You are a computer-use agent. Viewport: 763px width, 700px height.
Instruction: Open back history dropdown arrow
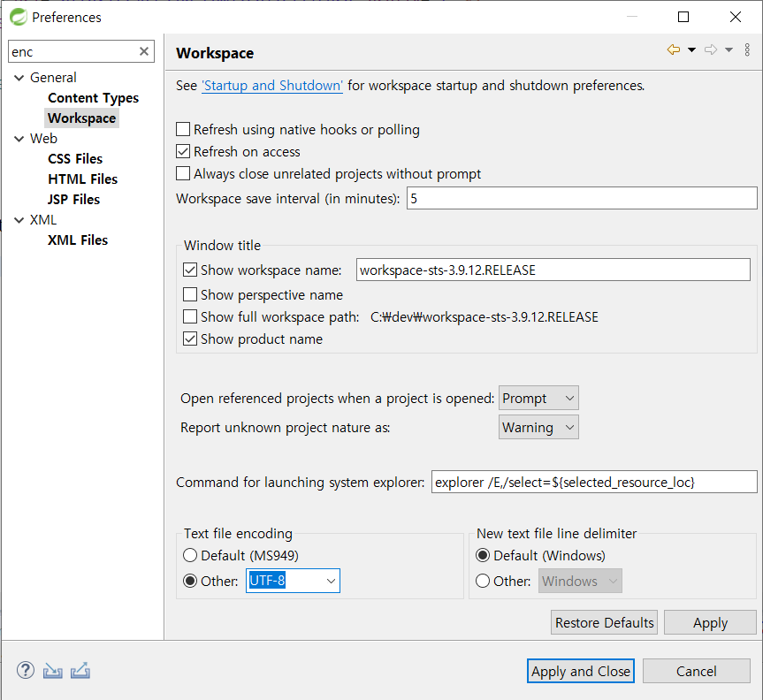[691, 49]
